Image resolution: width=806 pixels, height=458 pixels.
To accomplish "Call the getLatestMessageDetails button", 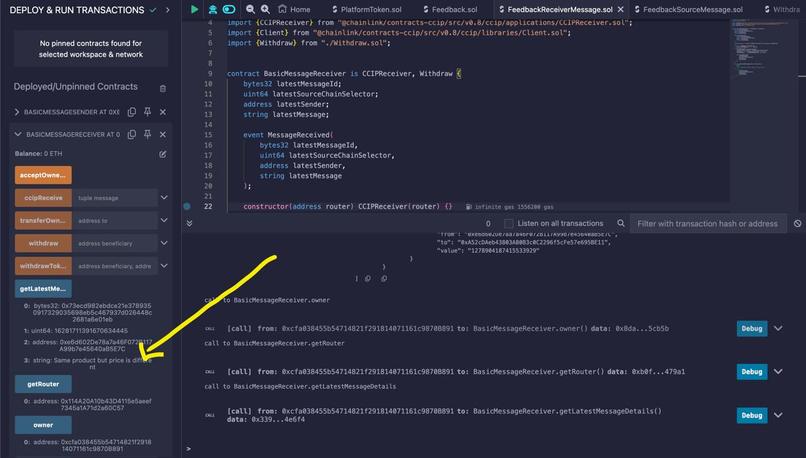I will click(43, 288).
